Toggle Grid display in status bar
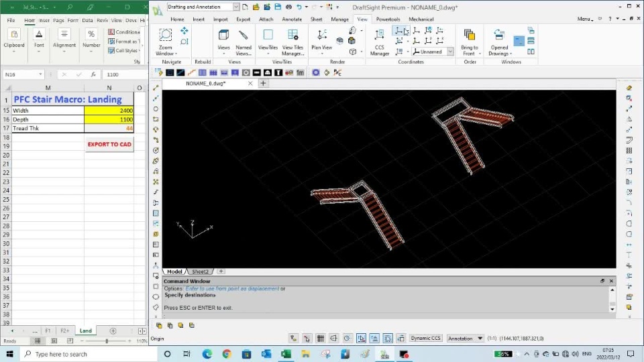This screenshot has height=362, width=644. pyautogui.click(x=321, y=338)
